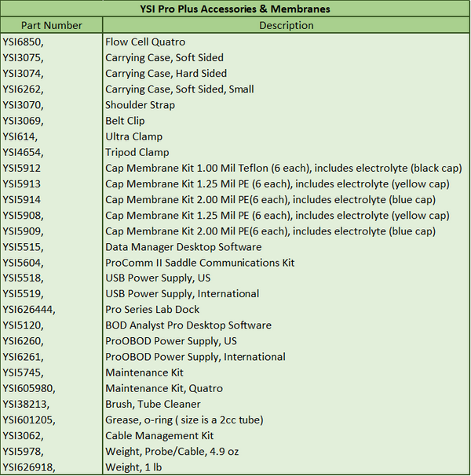
Task: Click the Part Number column header
Action: 51,25
